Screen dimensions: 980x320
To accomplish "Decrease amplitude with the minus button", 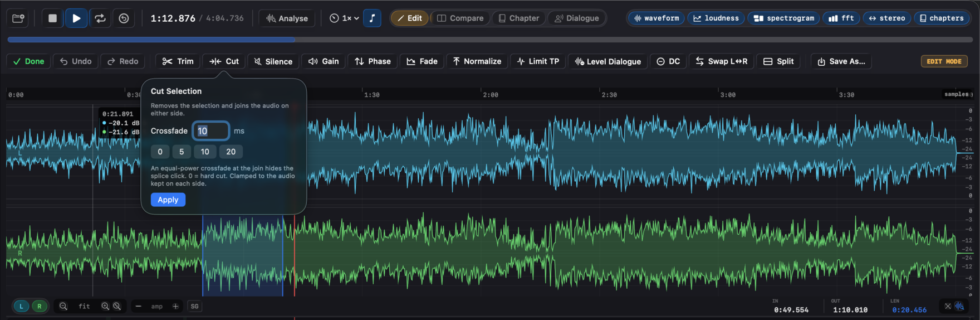I will pos(139,306).
